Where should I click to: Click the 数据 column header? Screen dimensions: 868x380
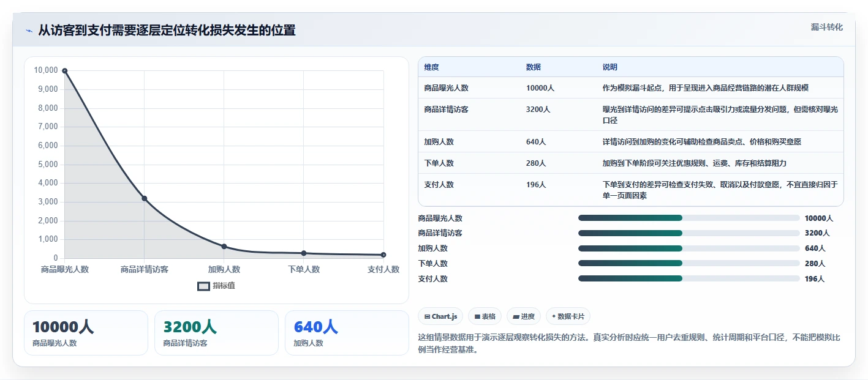[533, 67]
